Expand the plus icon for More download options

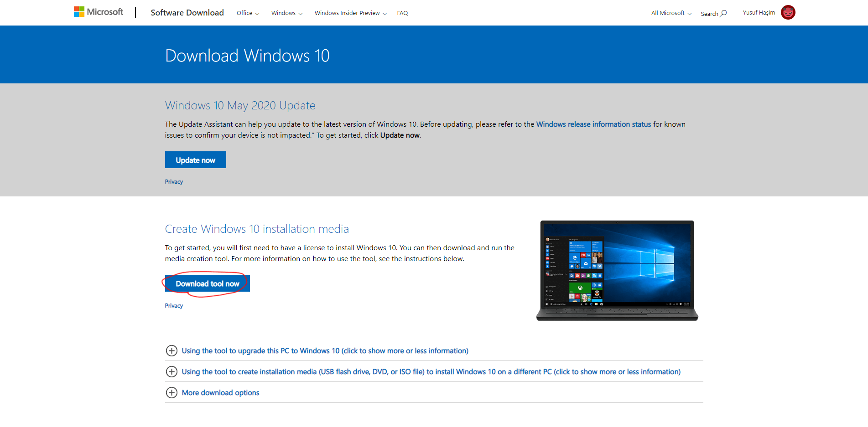click(x=172, y=392)
